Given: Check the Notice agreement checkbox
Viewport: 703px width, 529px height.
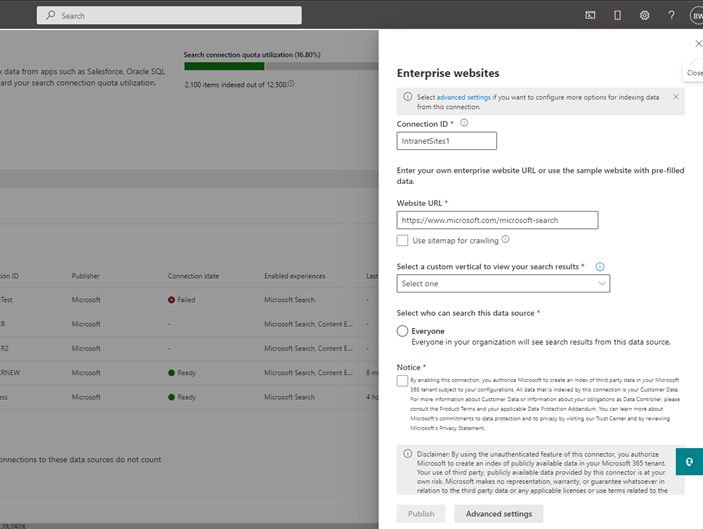Looking at the screenshot, I should tap(402, 381).
